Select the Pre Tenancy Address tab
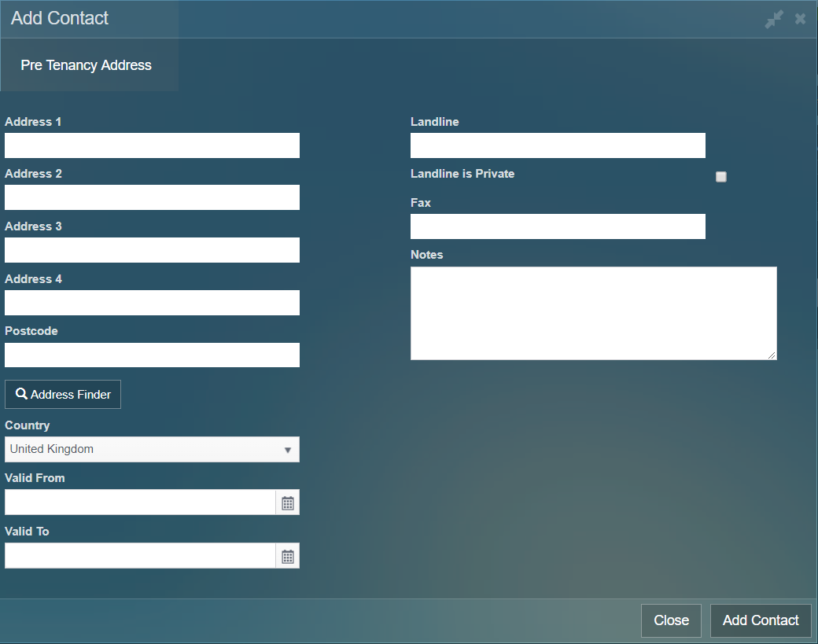 [87, 65]
